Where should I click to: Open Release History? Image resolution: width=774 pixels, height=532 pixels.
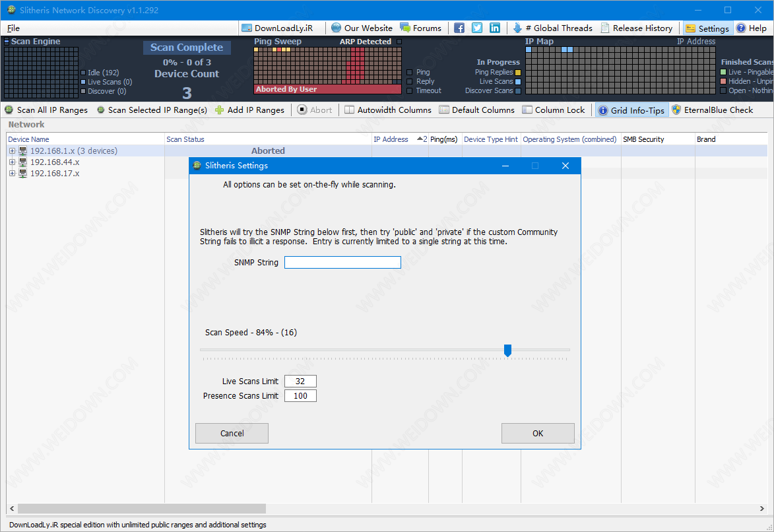(x=637, y=28)
